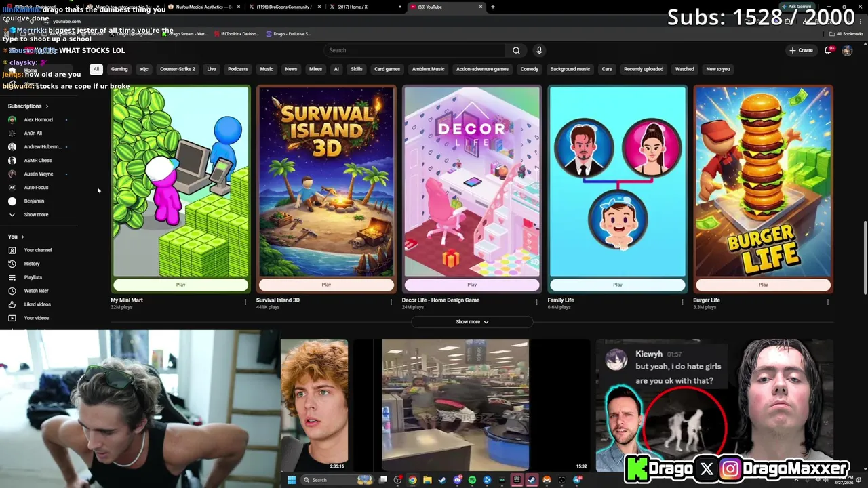This screenshot has width=868, height=488.
Task: Switch to Home / X browser tab
Action: point(366,7)
